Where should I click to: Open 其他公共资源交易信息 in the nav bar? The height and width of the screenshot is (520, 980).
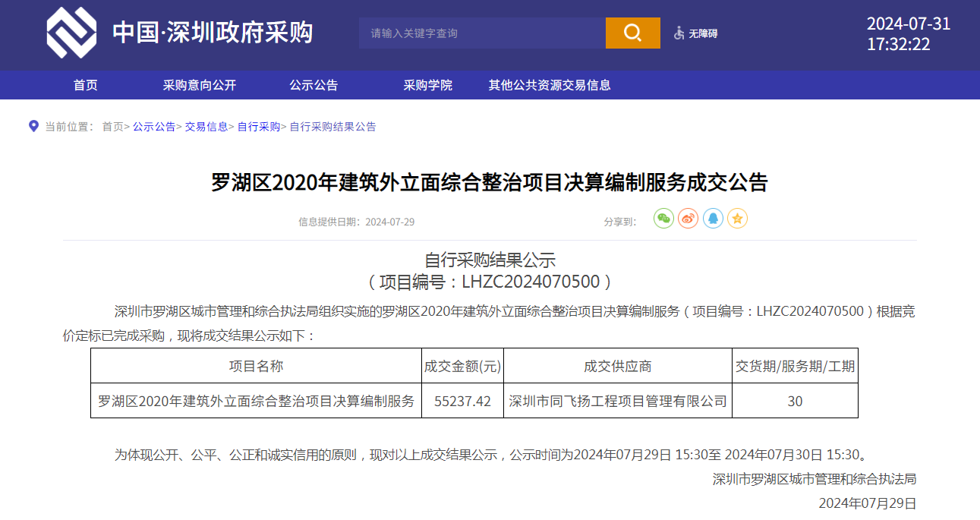pyautogui.click(x=550, y=85)
